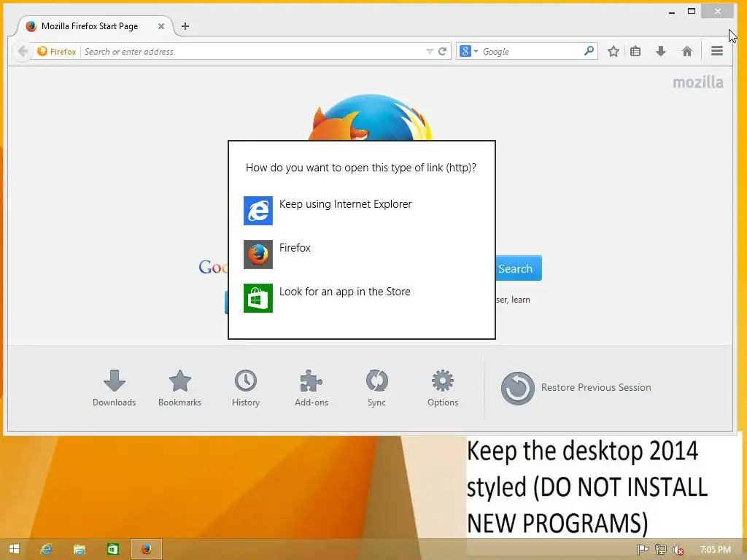This screenshot has height=560, width=747.
Task: Open Bookmarks from start page shortcuts
Action: pos(179,388)
